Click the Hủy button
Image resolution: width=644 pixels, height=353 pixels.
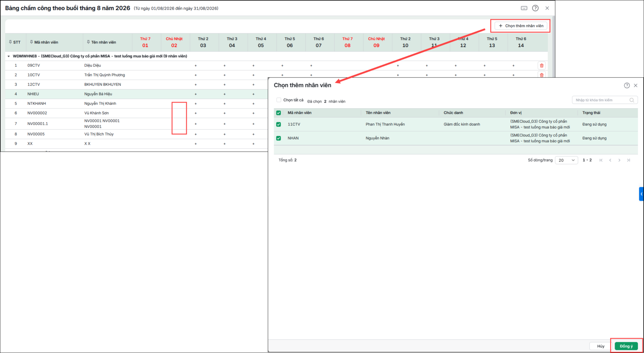pyautogui.click(x=601, y=346)
